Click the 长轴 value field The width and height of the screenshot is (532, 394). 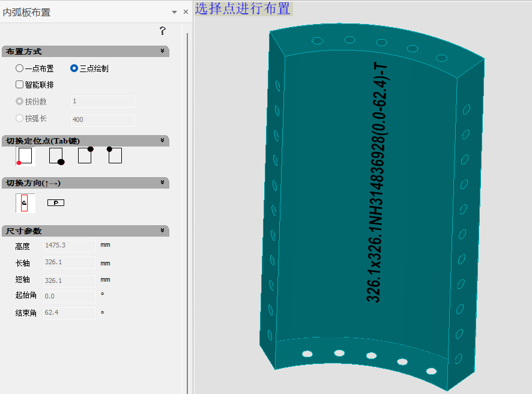(x=69, y=262)
